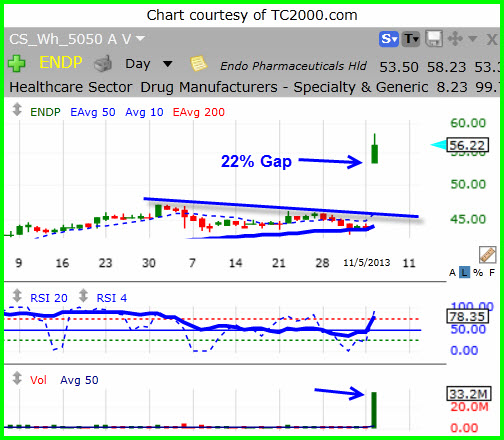
Task: Open the ENDP ticker symbol field
Action: tap(61, 63)
